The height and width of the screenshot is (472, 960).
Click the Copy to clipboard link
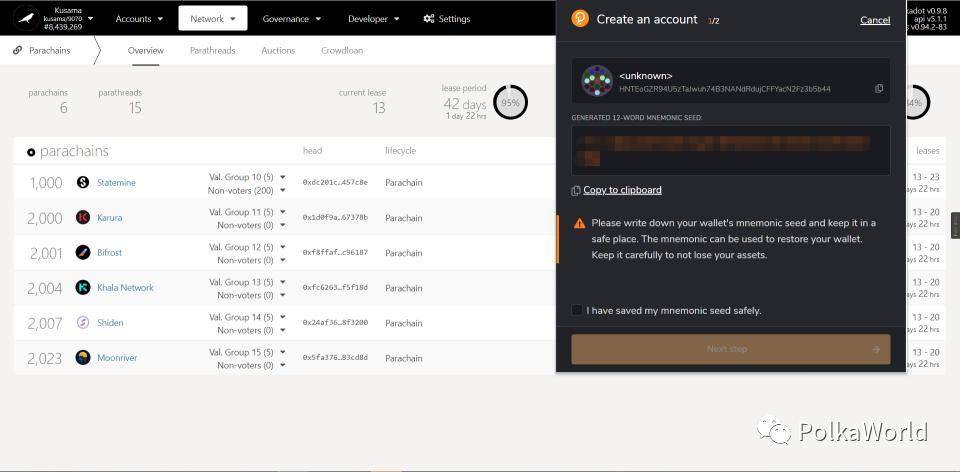click(x=622, y=190)
